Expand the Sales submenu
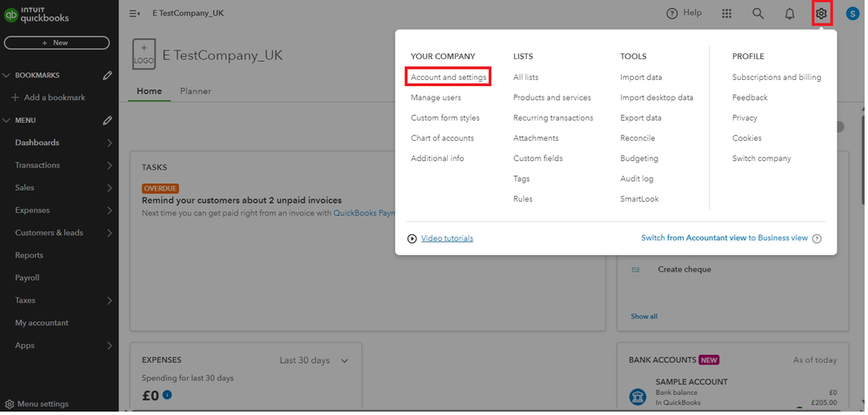 pos(110,188)
